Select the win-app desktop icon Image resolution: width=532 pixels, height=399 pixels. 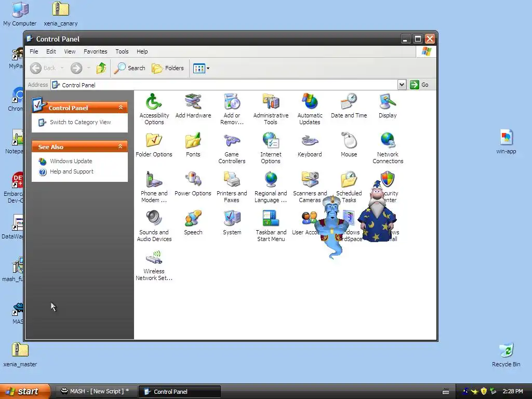pos(506,142)
